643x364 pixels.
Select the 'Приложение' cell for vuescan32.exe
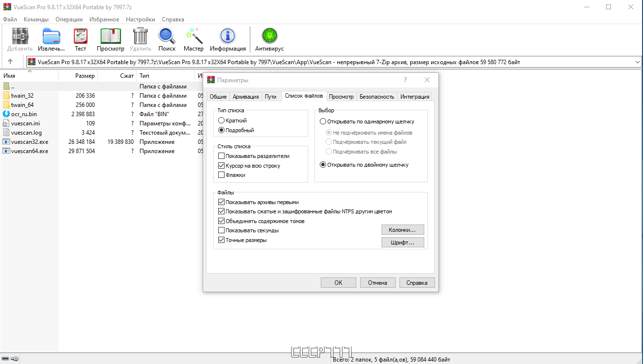(x=157, y=142)
